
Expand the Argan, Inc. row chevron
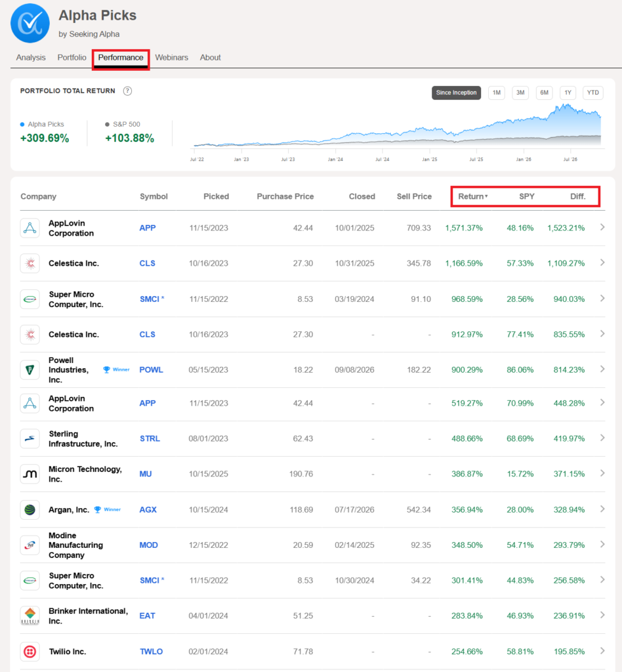click(602, 509)
